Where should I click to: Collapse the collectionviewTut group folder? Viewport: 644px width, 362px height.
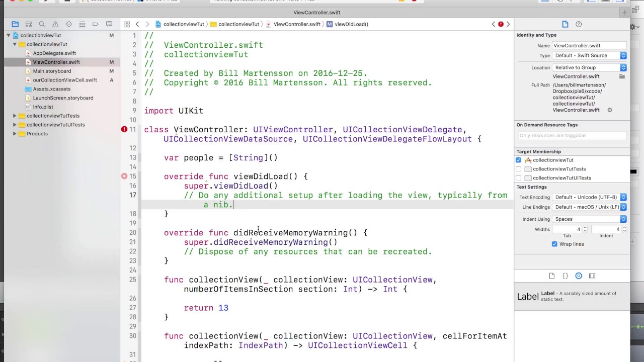[15, 44]
